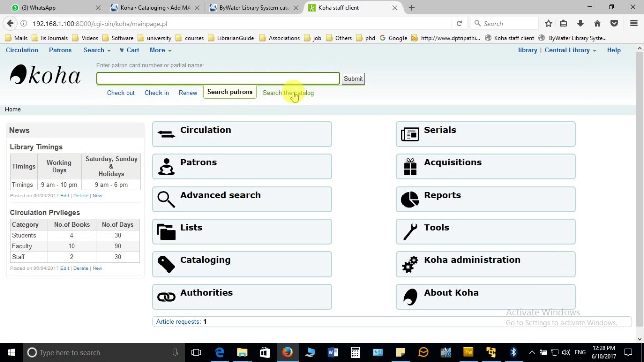The height and width of the screenshot is (362, 644).
Task: Click the Submit button
Action: pos(353,79)
